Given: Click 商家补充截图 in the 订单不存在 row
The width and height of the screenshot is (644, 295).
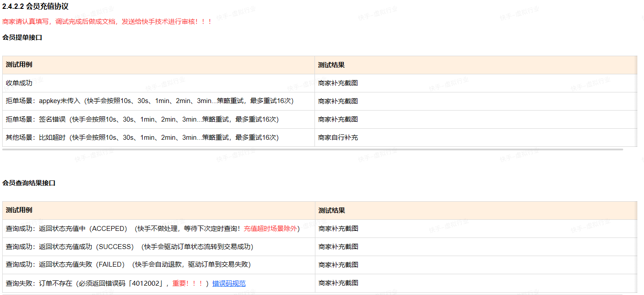Looking at the screenshot, I should click(338, 283).
